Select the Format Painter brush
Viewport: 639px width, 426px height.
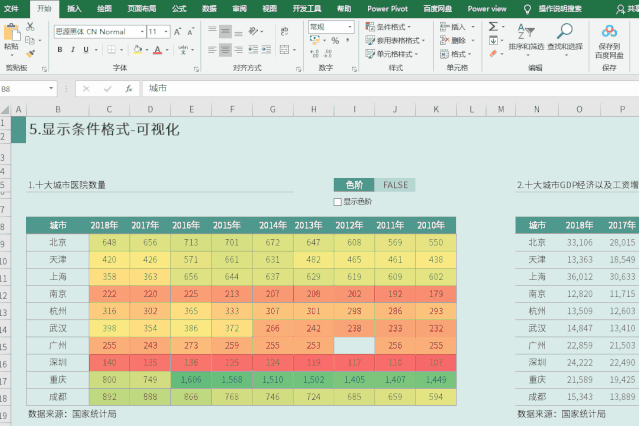[x=30, y=53]
